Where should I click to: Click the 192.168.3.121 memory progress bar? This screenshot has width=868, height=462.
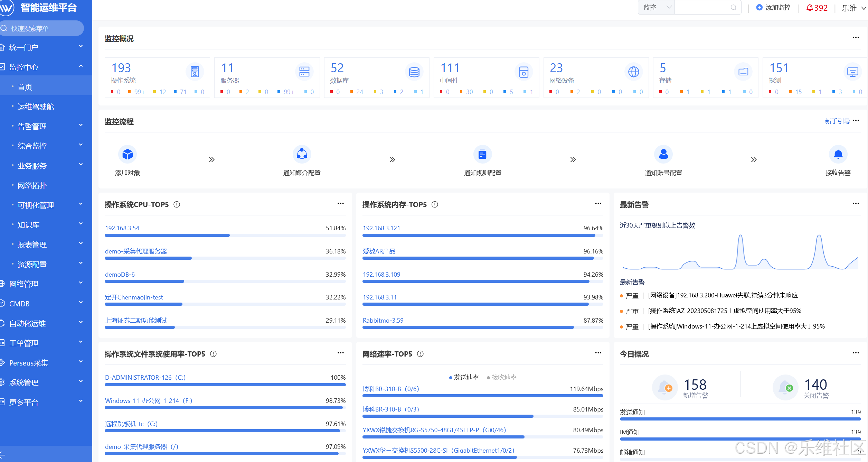[483, 235]
